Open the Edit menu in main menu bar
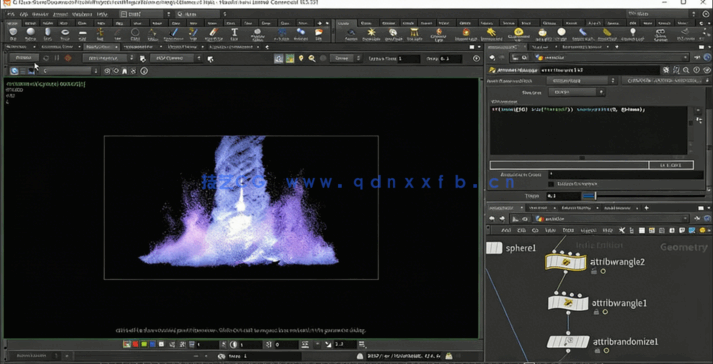Viewport: 713px width, 364px height. 24,14
